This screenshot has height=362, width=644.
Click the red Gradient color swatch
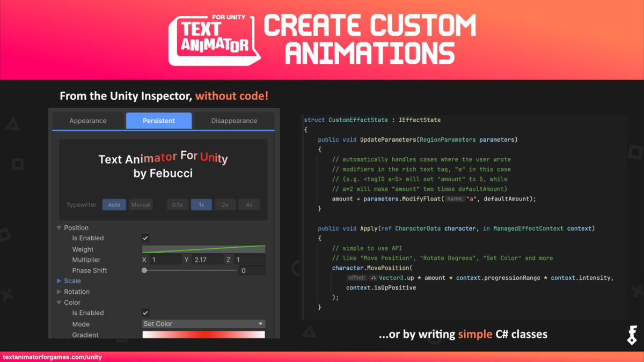[x=203, y=335]
